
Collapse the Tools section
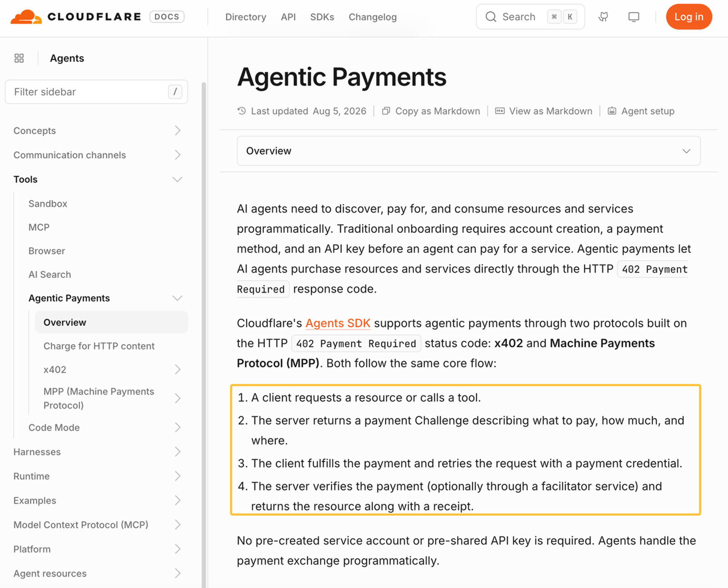coord(97,179)
